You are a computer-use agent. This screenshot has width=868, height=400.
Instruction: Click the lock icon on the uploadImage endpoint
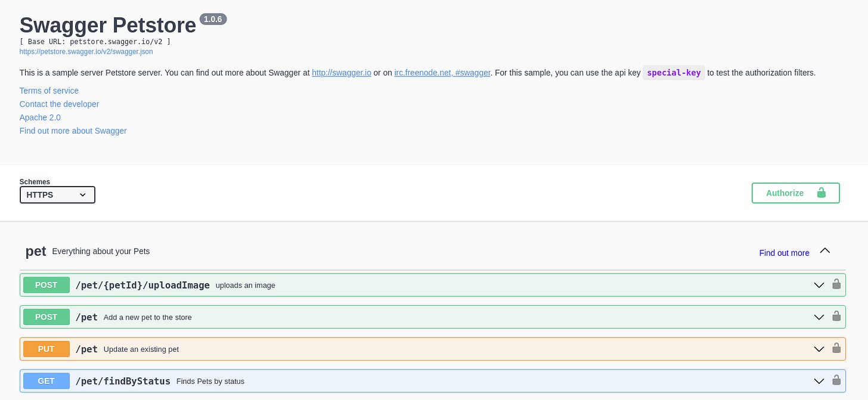click(x=836, y=284)
